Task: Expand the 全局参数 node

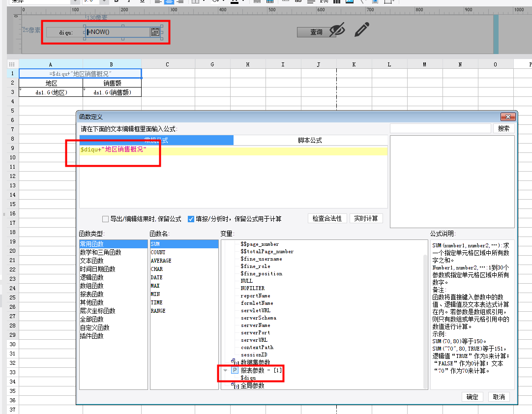Action: (234, 386)
